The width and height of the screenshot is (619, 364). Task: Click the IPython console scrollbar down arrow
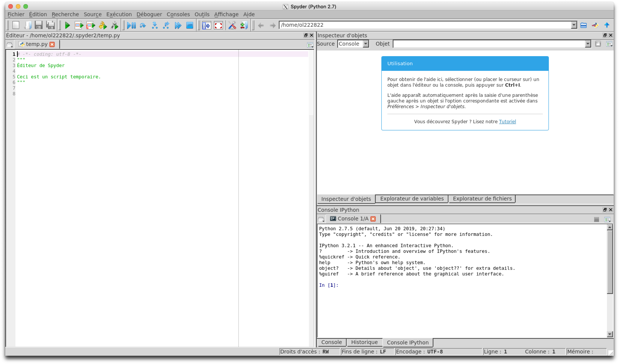pos(610,334)
